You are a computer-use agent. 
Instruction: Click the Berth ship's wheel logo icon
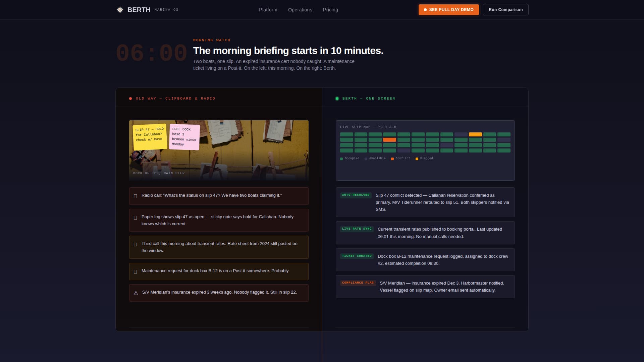coord(119,10)
